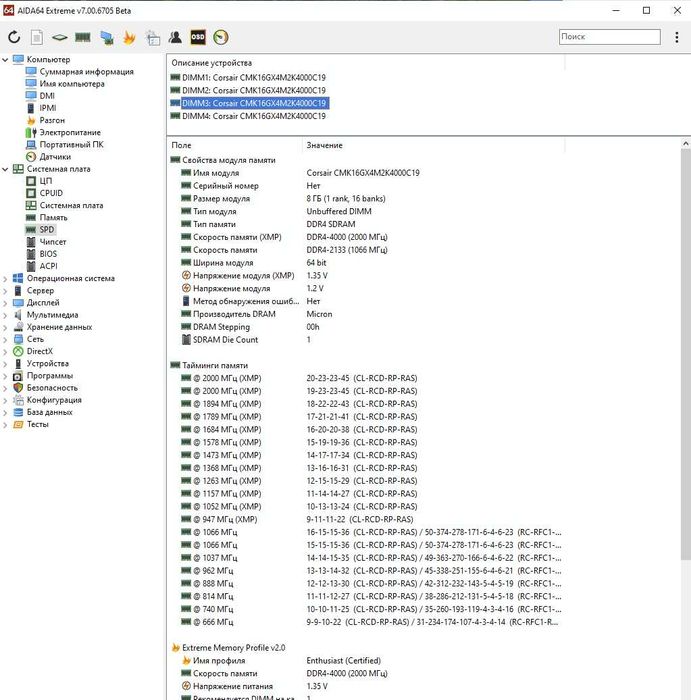Click the report wizard checklist toolbar icon
The image size is (691, 700).
(153, 38)
